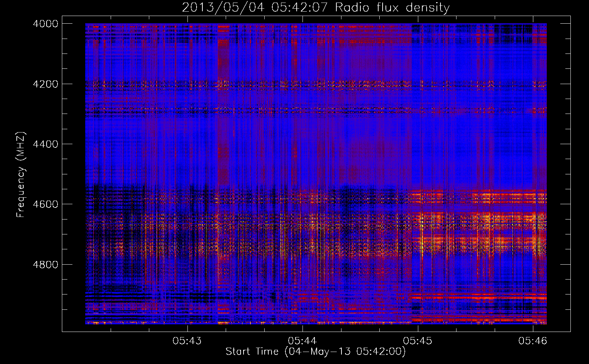Viewport: 589px width, 364px height.
Task: Click the 4200 frequency axis label
Action: coord(46,84)
